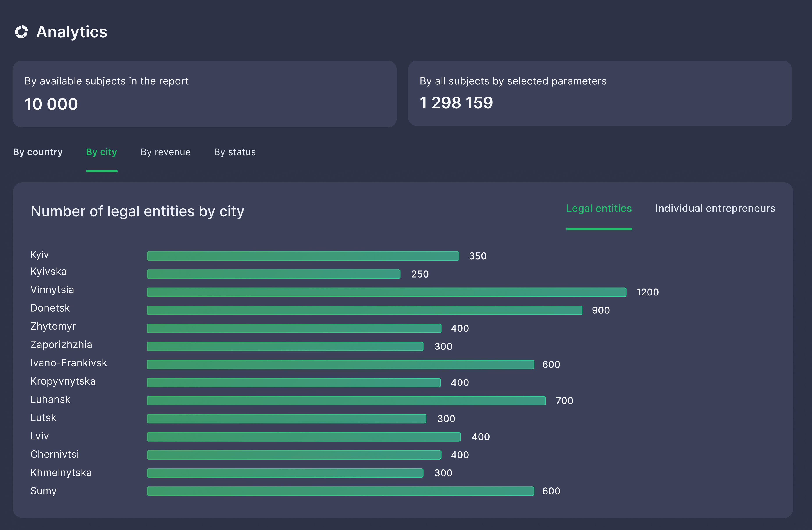Screen dimensions: 812x530
Task: Click the Zaporizhzhia city label
Action: (x=61, y=345)
